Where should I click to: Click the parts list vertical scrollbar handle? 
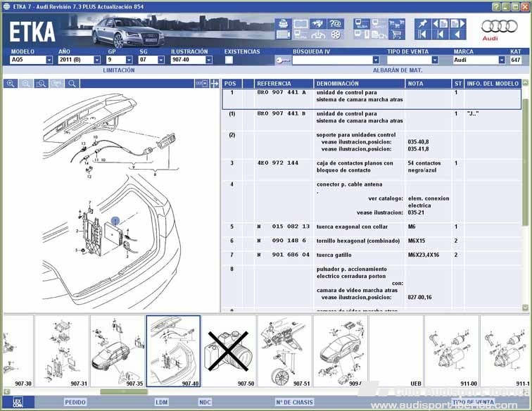tap(525, 161)
